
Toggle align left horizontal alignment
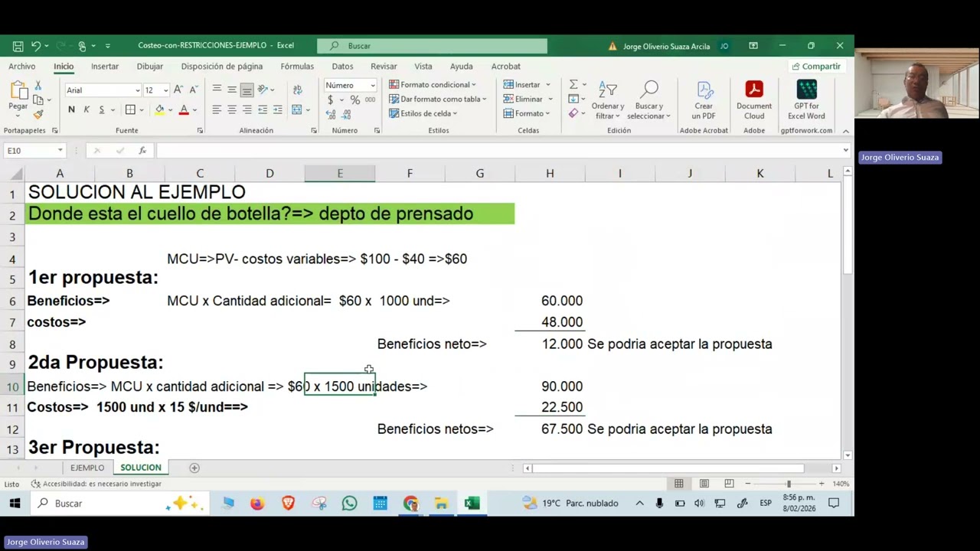click(217, 109)
